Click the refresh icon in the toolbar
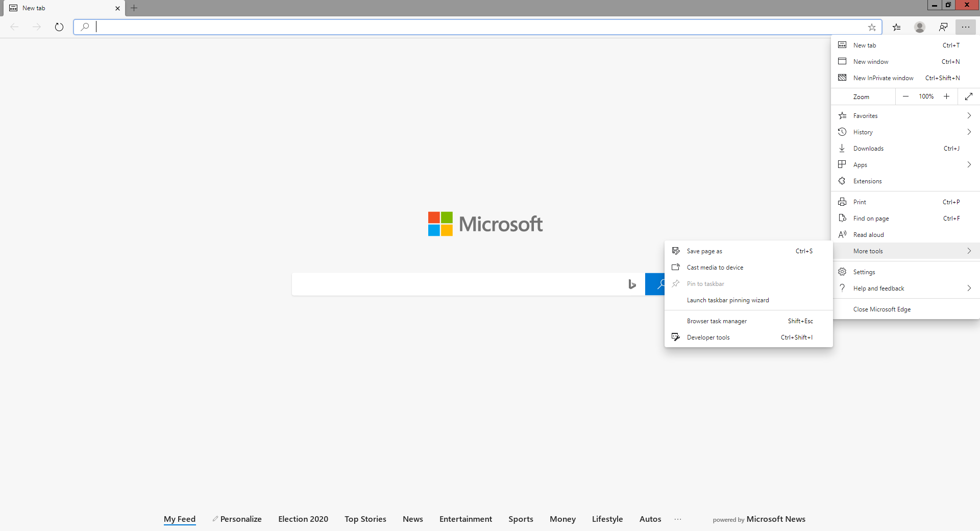 pos(59,27)
